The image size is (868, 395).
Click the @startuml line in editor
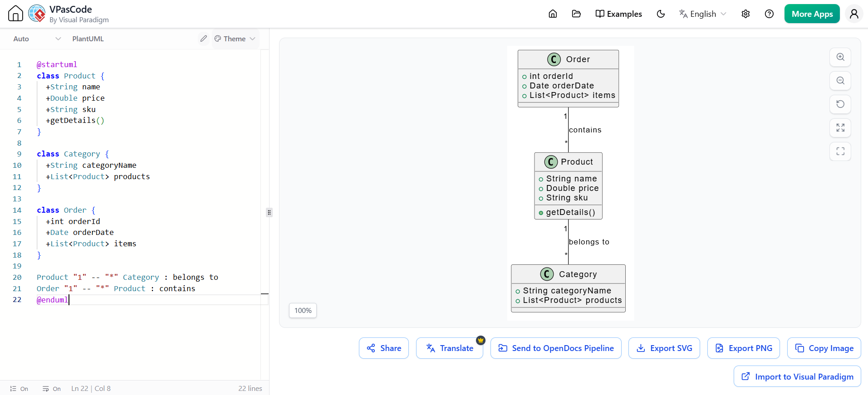57,64
